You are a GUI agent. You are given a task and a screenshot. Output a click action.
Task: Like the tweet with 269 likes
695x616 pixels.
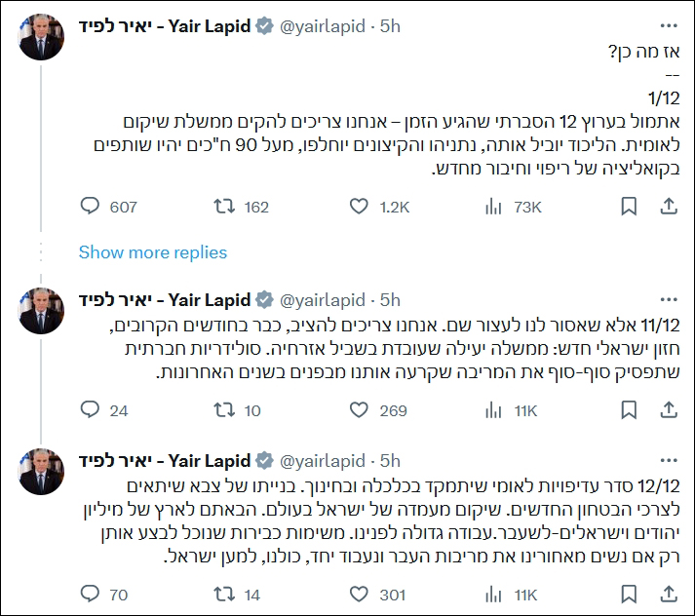point(362,410)
